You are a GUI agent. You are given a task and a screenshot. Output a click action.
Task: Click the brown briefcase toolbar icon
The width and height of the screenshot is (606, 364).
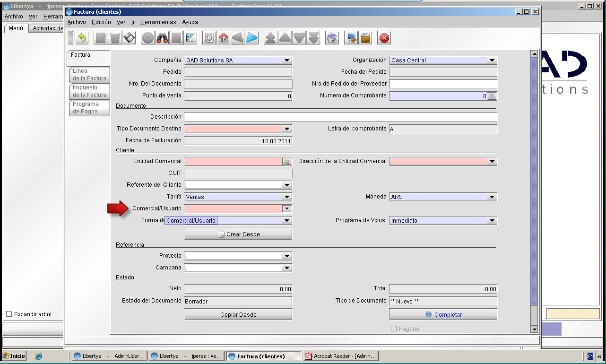(x=365, y=38)
